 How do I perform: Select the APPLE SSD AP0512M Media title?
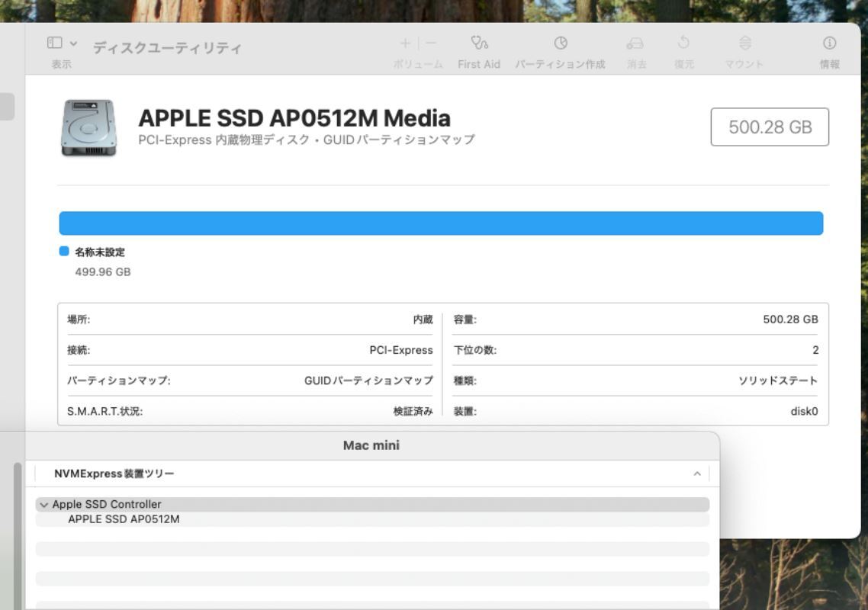pyautogui.click(x=294, y=118)
